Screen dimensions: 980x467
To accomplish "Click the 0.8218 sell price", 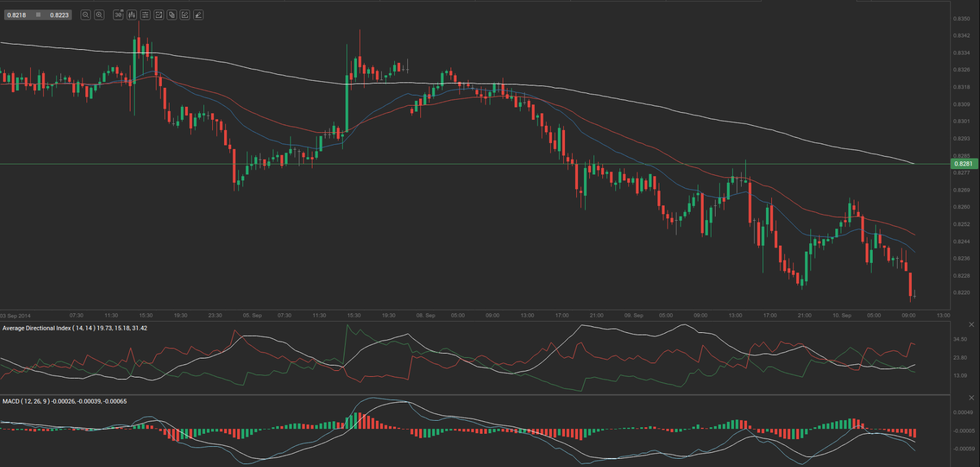I will (17, 15).
